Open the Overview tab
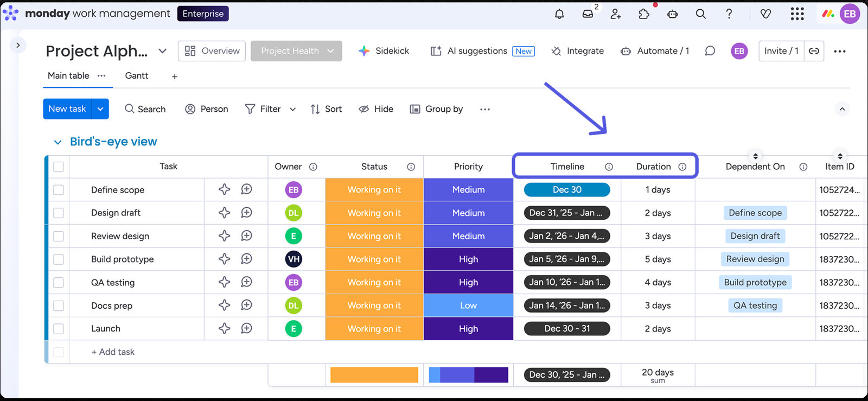 tap(212, 51)
